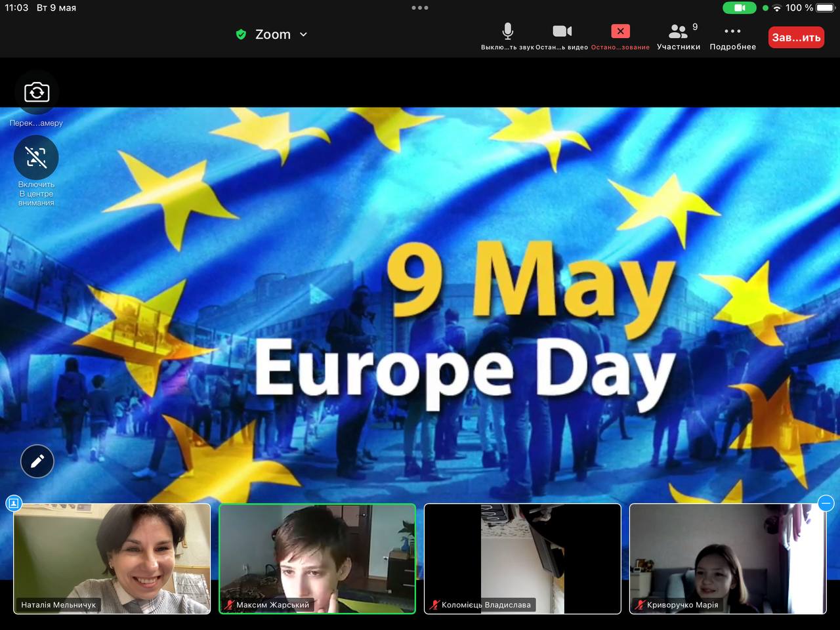Mute the microphone in the toolbar
Screen dimensions: 840x630
click(507, 32)
